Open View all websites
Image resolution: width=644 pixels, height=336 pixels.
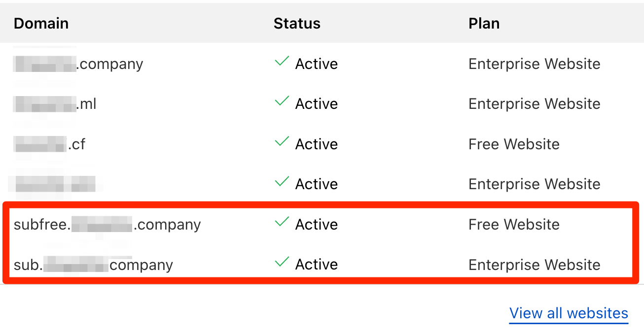coord(568,313)
